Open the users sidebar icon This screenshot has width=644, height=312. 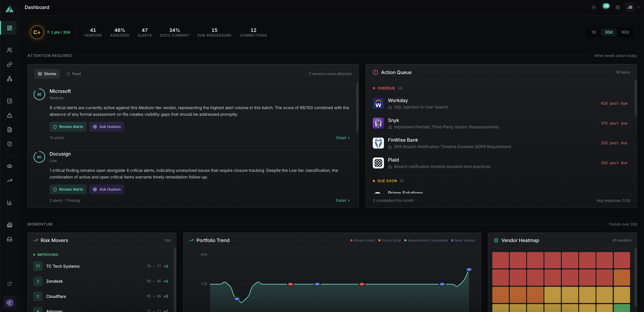pos(9,50)
